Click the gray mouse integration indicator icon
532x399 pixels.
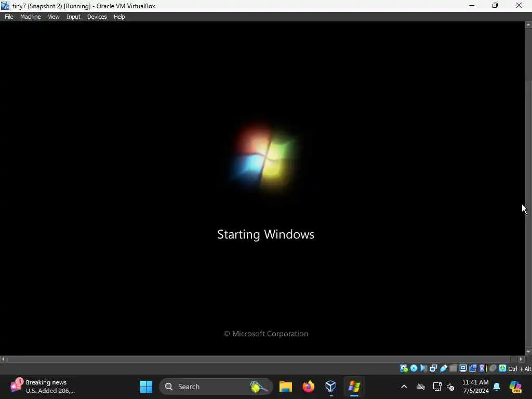(x=493, y=368)
